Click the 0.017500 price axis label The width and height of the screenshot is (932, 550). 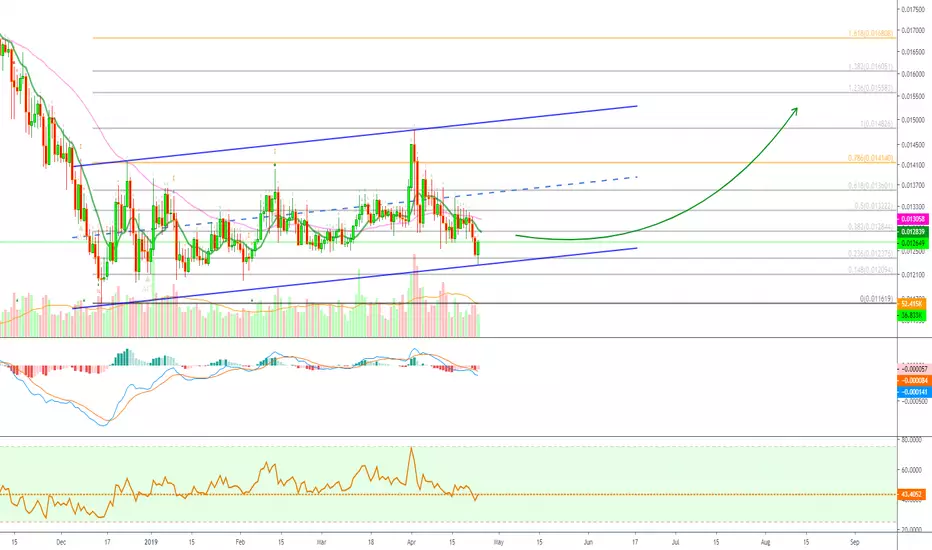click(915, 9)
